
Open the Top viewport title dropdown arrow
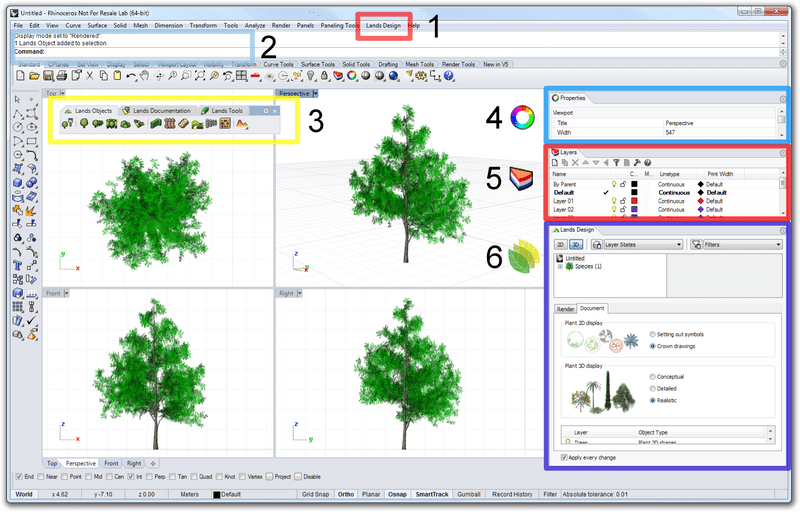point(63,93)
